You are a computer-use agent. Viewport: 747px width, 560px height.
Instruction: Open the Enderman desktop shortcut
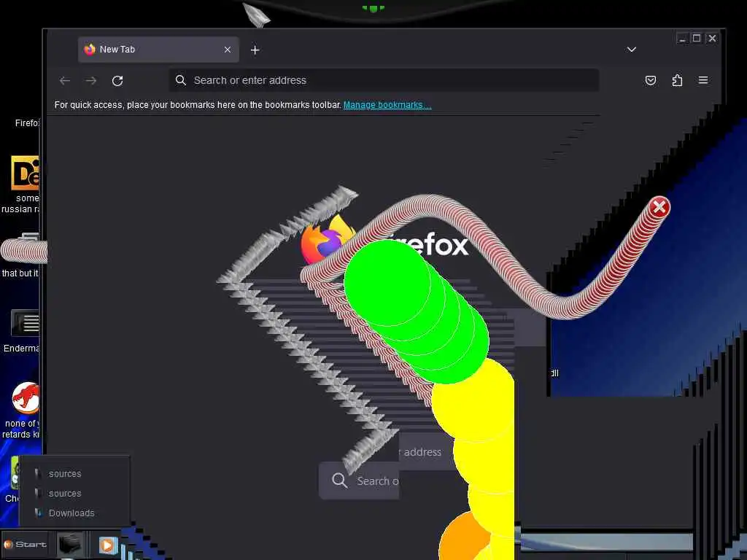(25, 324)
